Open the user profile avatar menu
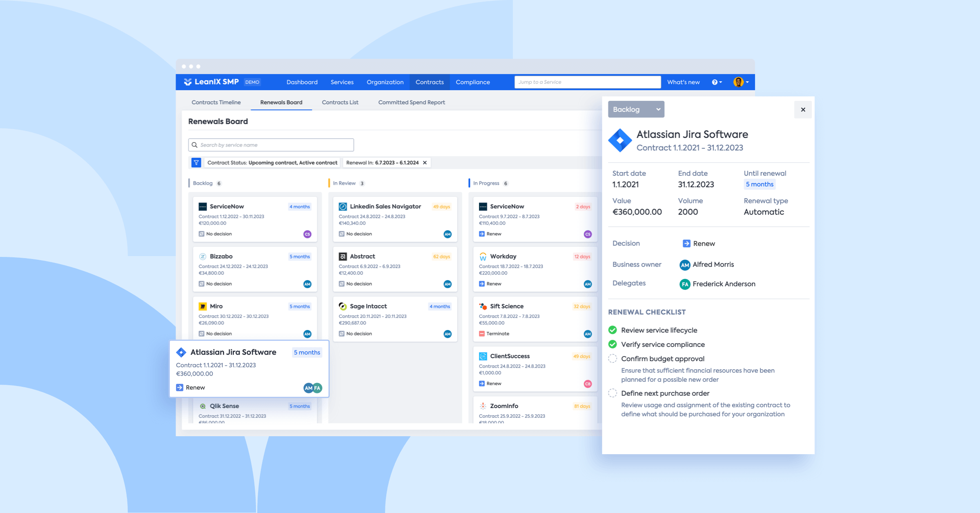 [x=741, y=82]
